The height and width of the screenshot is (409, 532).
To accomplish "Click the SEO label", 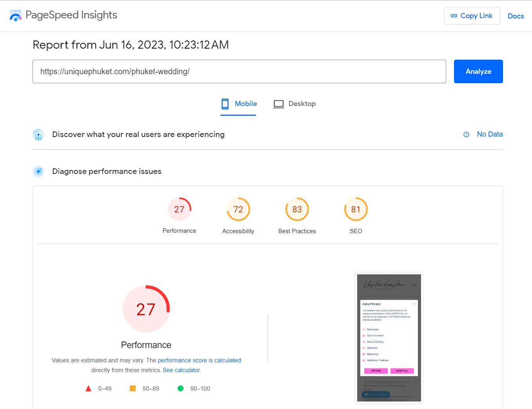I will (x=356, y=231).
